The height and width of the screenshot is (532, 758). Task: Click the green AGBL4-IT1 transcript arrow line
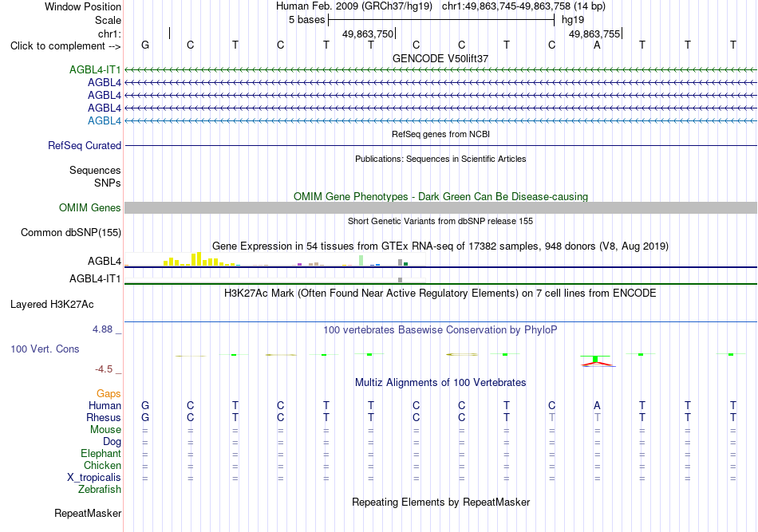(440, 70)
